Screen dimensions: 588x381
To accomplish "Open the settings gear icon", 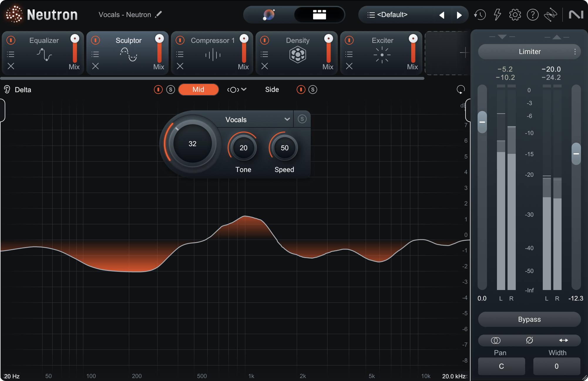I will coord(515,15).
